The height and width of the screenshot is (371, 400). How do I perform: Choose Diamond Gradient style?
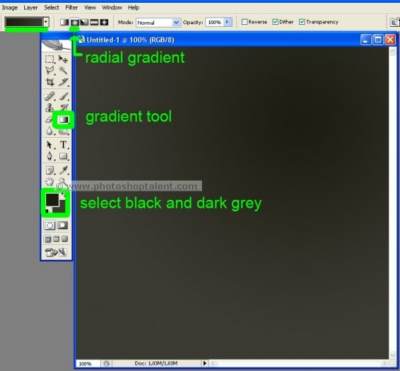click(x=104, y=22)
